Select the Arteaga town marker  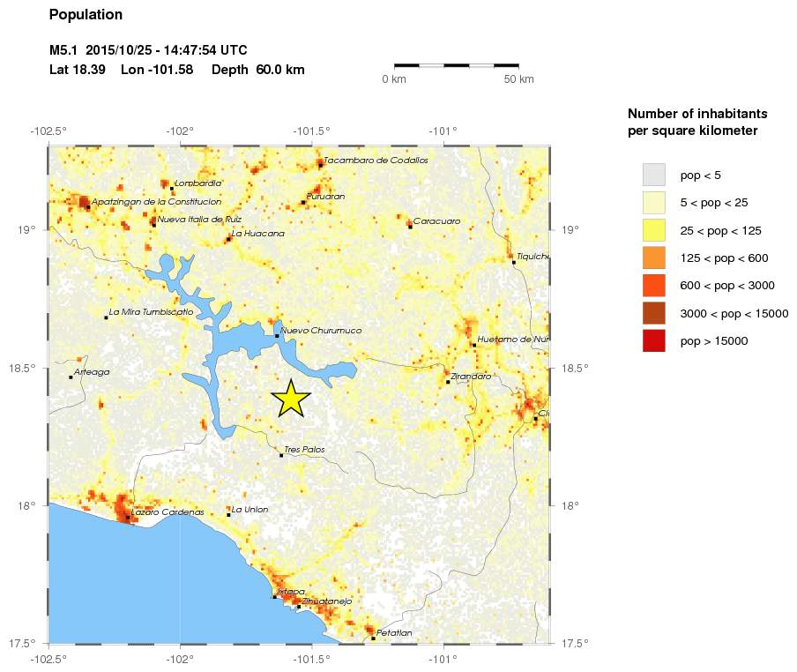71,377
